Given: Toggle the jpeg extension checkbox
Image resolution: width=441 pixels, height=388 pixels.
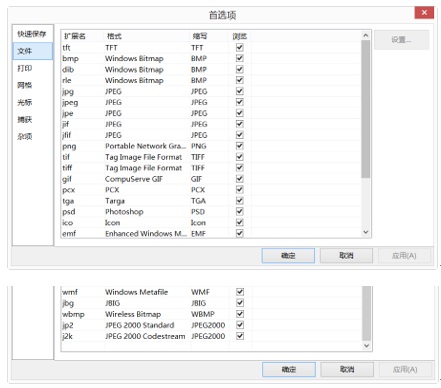Looking at the screenshot, I should 239,102.
